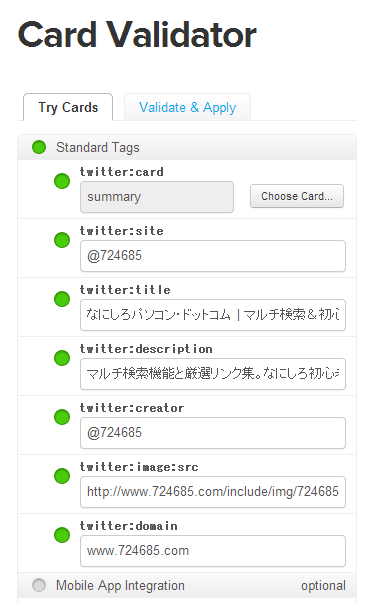380x604 pixels.
Task: Expand the Mobile App Integration section
Action: pyautogui.click(x=187, y=585)
